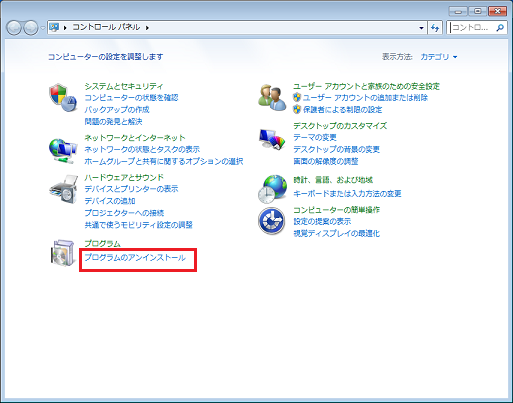Open バックアップの作成 link
Image resolution: width=513 pixels, height=403 pixels.
click(117, 109)
